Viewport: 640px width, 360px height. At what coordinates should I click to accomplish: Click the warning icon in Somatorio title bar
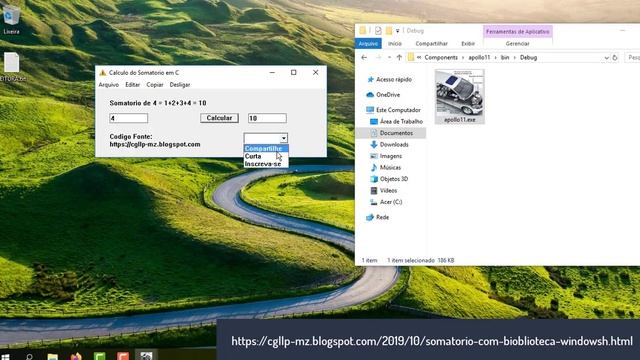[103, 73]
